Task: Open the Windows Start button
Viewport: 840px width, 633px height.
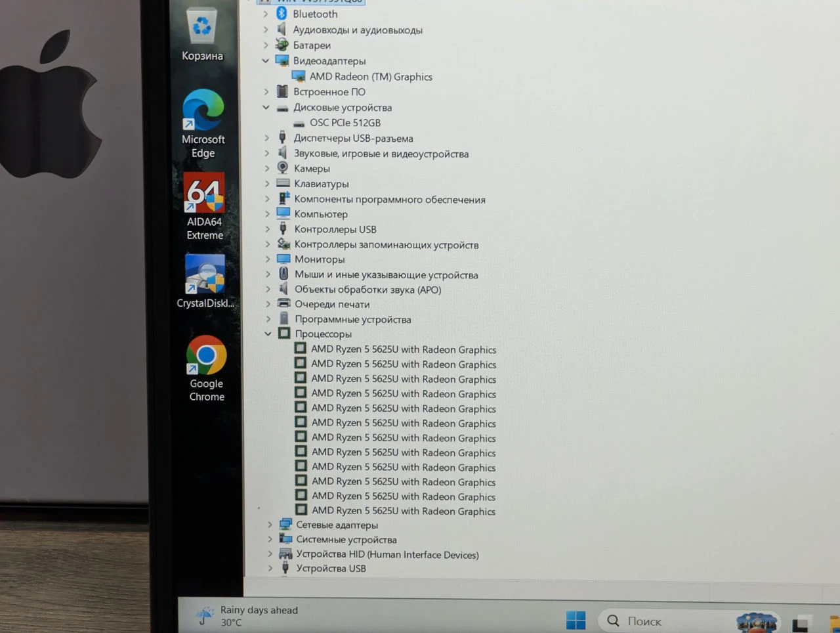Action: (576, 620)
